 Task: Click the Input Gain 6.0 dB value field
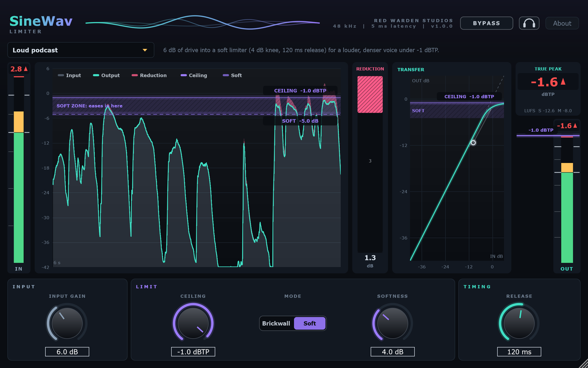click(x=67, y=352)
